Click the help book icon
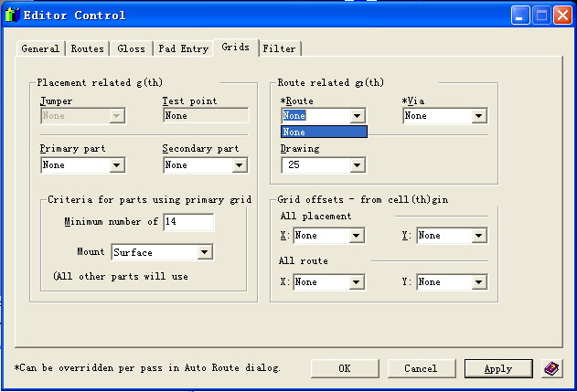The image size is (577, 392). [x=552, y=368]
